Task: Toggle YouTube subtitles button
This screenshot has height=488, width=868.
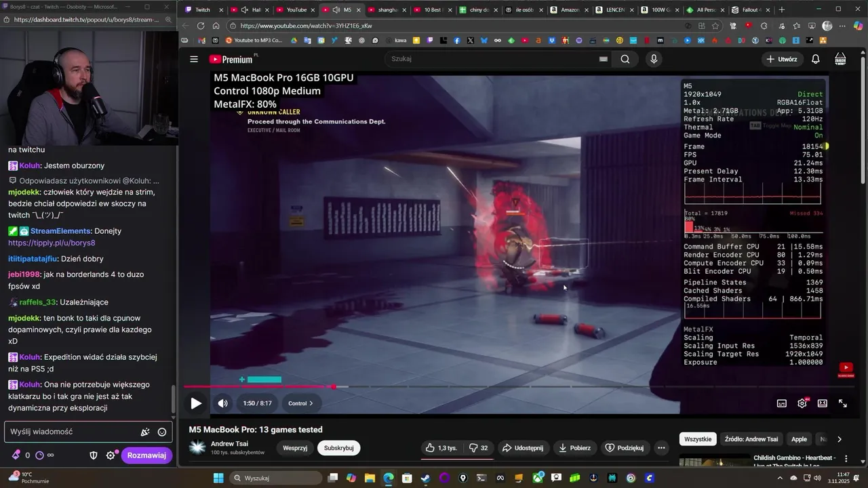Action: [782, 403]
